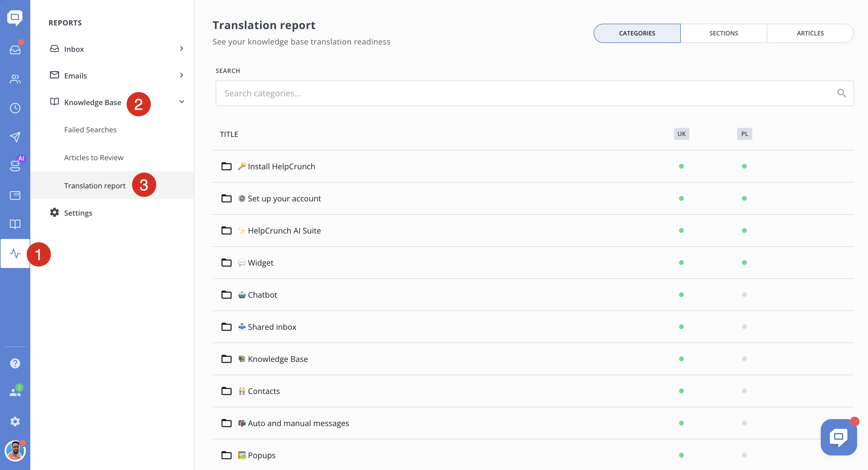Open the floating chat widget bubble
868x470 pixels.
coord(838,437)
